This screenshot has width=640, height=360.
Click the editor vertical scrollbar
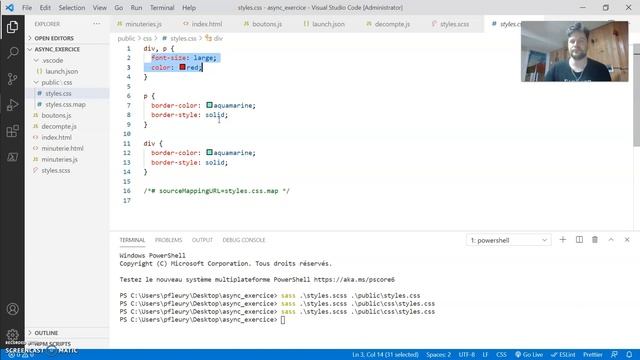click(x=636, y=96)
